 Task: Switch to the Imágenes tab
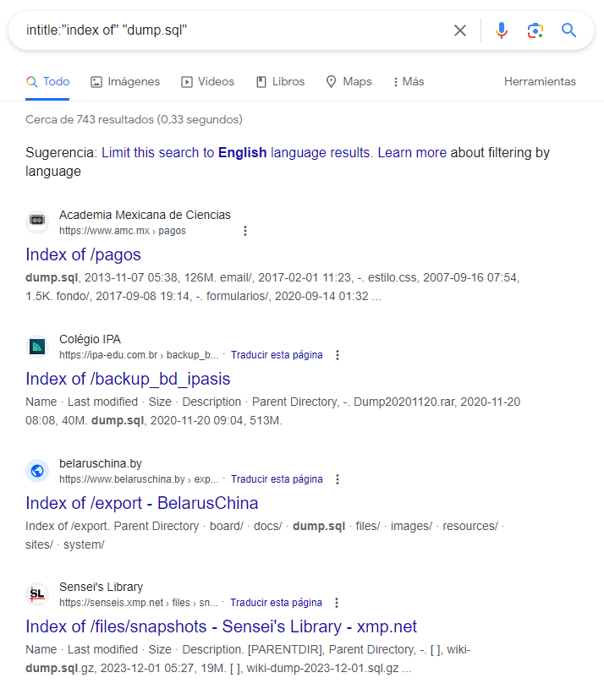[x=125, y=82]
